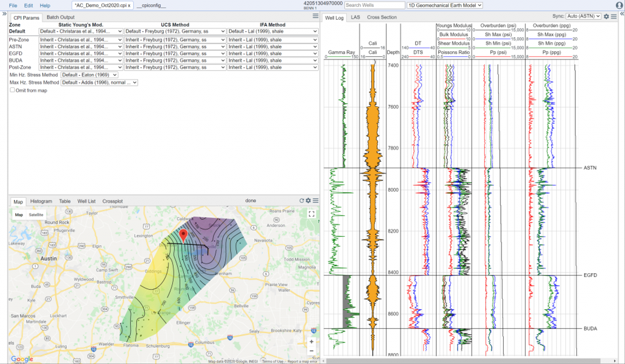625x364 pixels.
Task: Refresh the map with reload icon
Action: [302, 201]
